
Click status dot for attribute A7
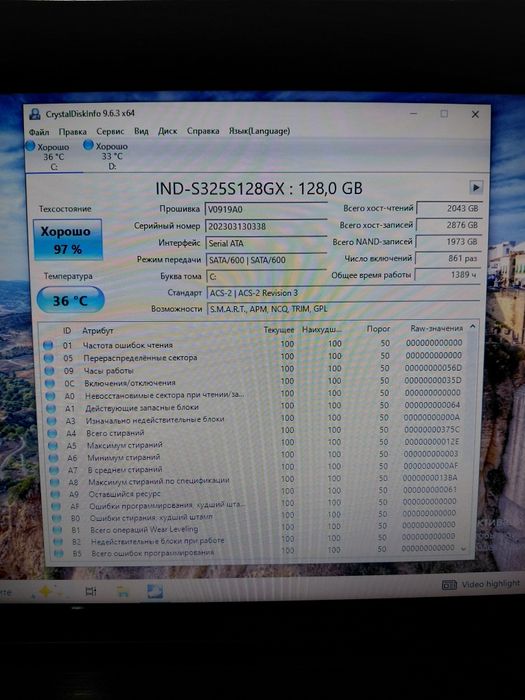(54, 470)
